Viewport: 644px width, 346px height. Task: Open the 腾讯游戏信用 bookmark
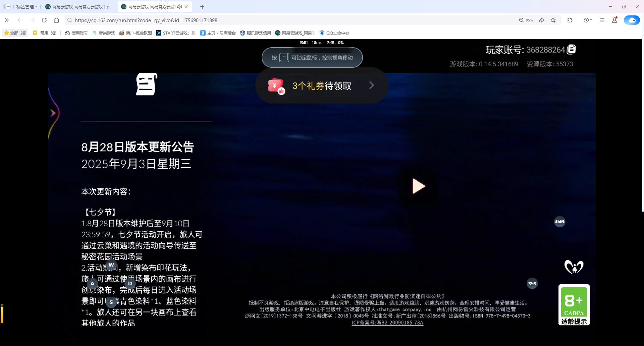(255, 33)
